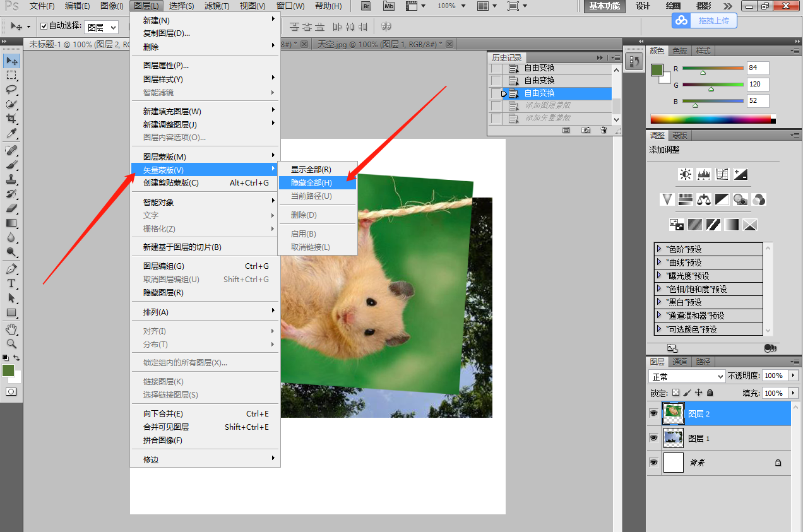Hide 图层 2 via eye icon
The image size is (803, 532).
[653, 413]
